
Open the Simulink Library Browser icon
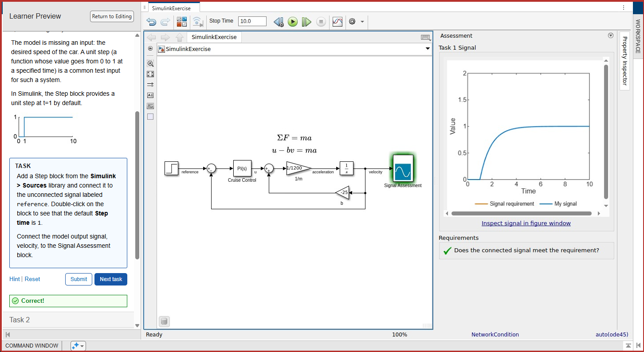tap(181, 21)
